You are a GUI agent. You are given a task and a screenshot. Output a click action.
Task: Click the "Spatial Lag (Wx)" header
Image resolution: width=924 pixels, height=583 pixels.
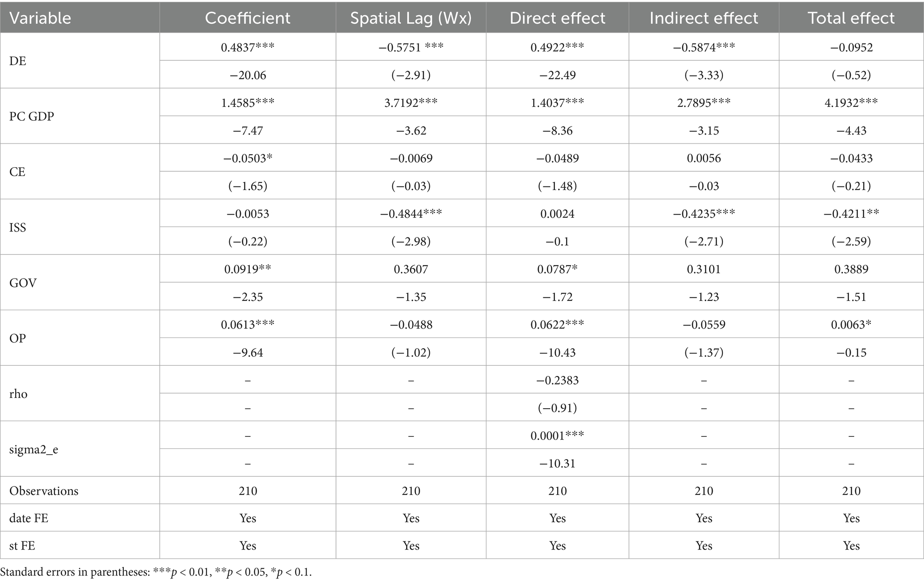coord(411,18)
